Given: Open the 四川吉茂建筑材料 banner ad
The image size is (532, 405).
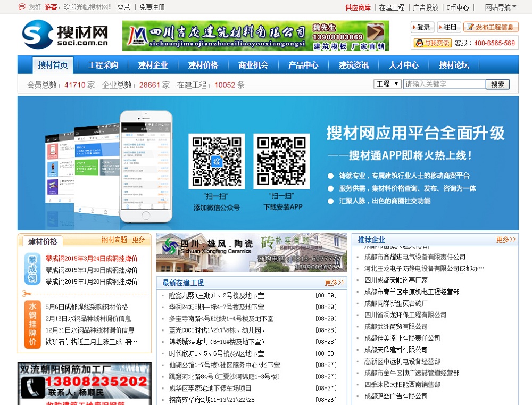Looking at the screenshot, I should tap(255, 36).
